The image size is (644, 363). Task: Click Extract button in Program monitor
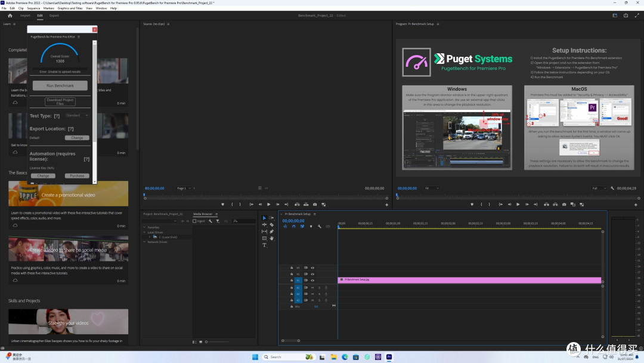[555, 204]
